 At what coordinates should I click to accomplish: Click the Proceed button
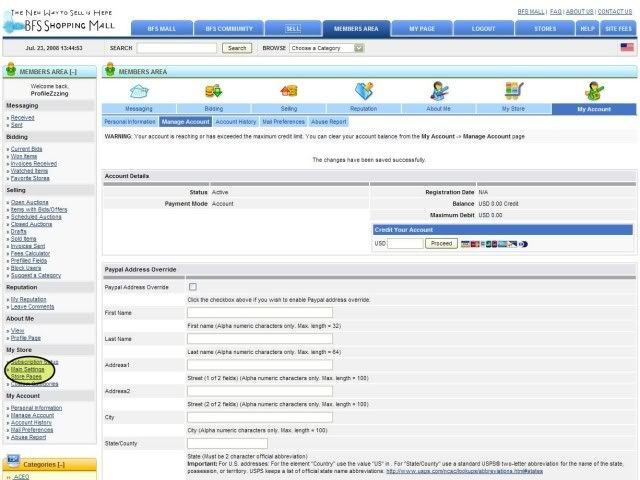(441, 244)
